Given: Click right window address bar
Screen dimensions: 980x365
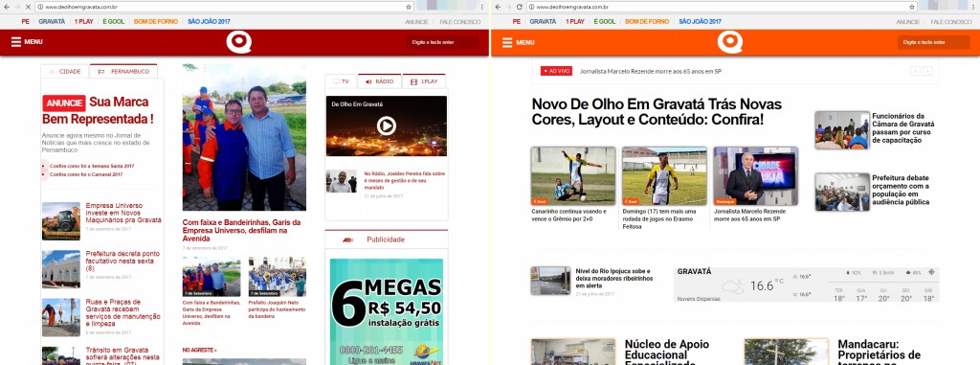Looking at the screenshot, I should pyautogui.click(x=722, y=7).
